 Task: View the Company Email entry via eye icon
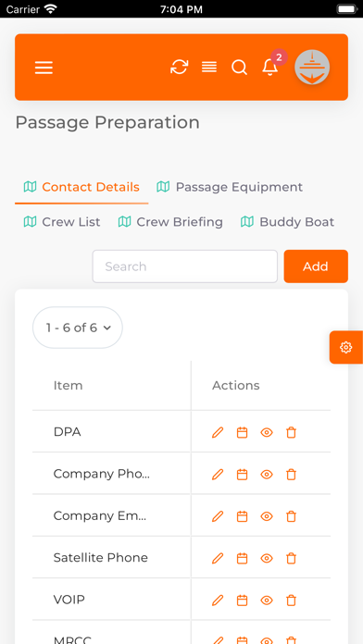tap(267, 516)
